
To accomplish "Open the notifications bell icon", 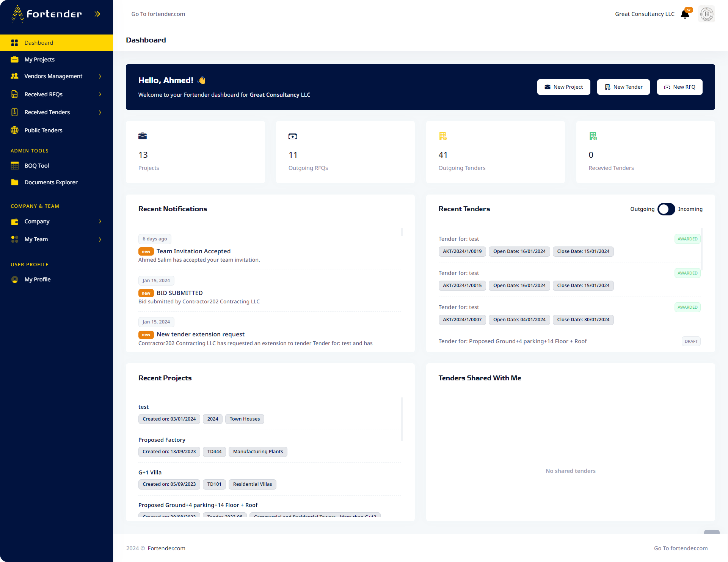I will point(685,14).
